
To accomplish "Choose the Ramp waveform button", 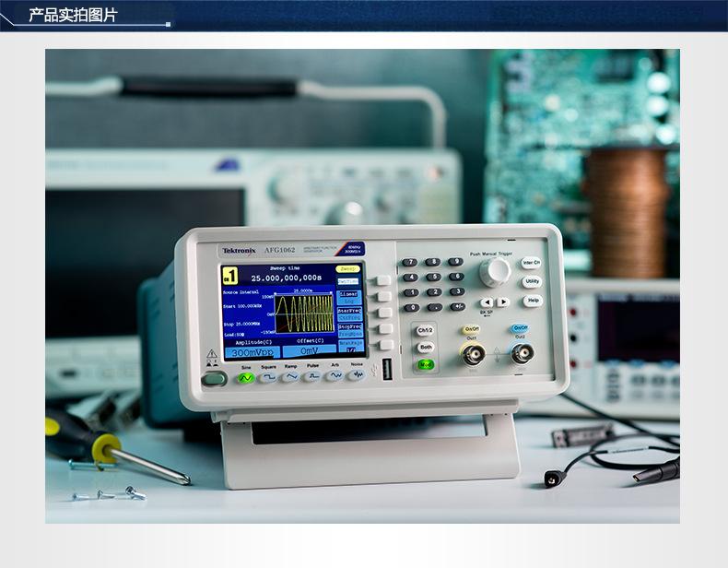I will [x=290, y=377].
